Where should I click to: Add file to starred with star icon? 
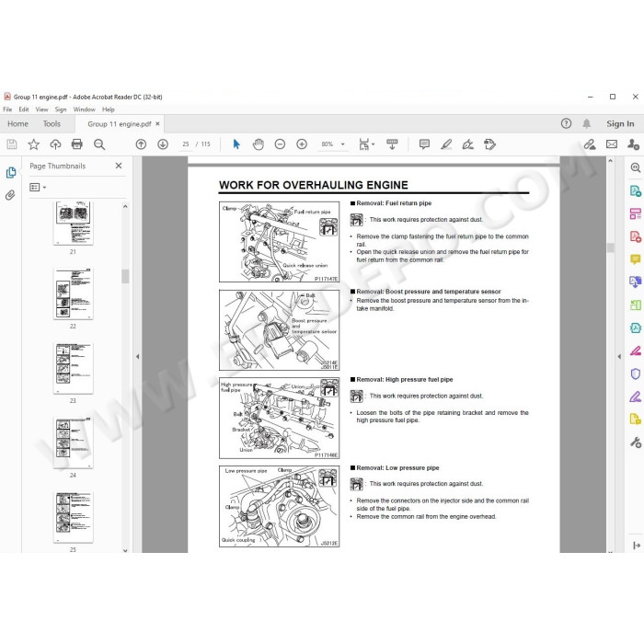click(33, 144)
